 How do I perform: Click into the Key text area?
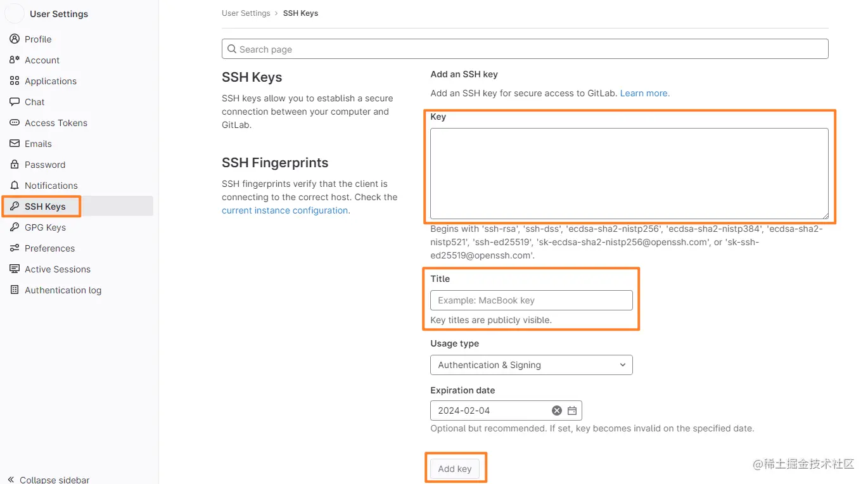629,174
